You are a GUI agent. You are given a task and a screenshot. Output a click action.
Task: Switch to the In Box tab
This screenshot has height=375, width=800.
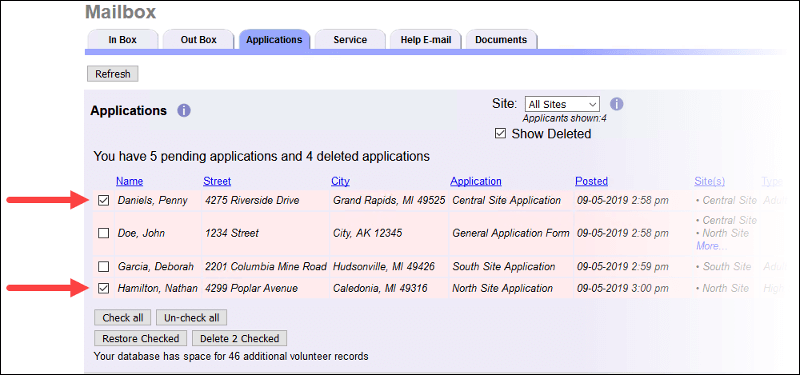(x=122, y=40)
